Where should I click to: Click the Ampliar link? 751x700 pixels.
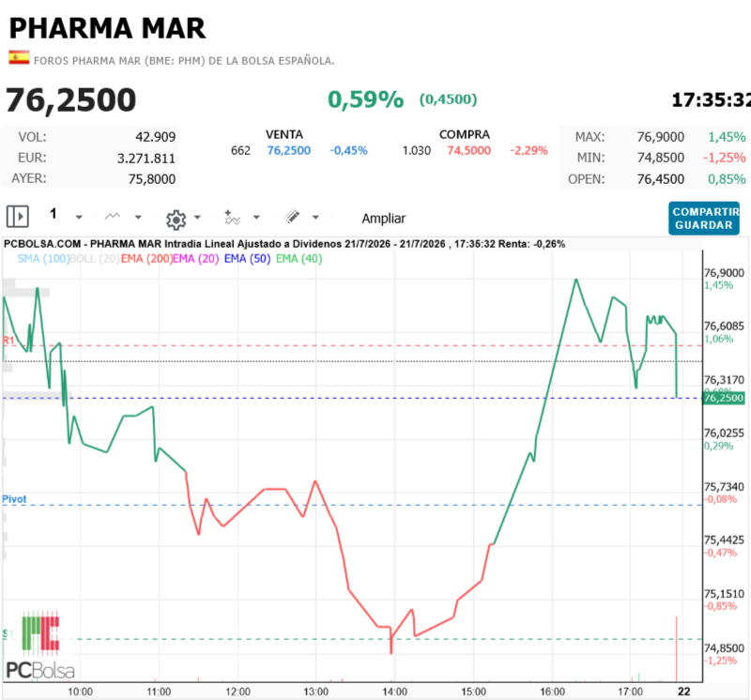click(x=384, y=219)
